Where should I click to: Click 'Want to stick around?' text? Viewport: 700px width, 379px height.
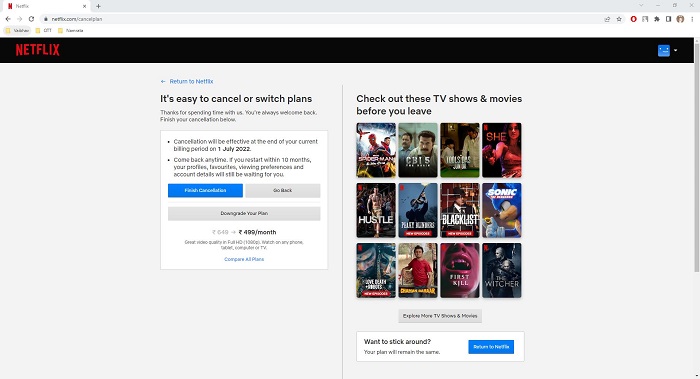(x=397, y=342)
